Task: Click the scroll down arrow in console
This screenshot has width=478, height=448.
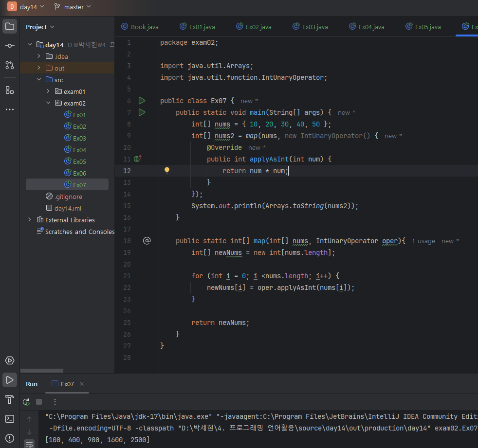Action: [x=29, y=432]
